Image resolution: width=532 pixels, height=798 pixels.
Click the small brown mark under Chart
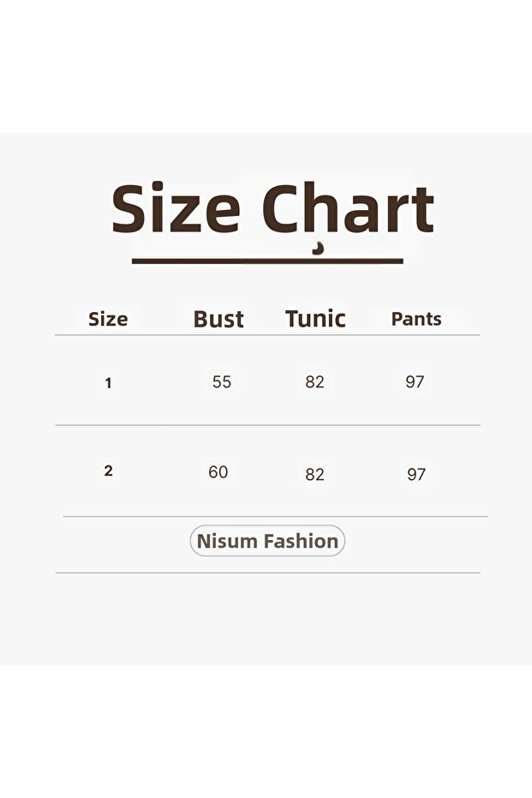319,249
